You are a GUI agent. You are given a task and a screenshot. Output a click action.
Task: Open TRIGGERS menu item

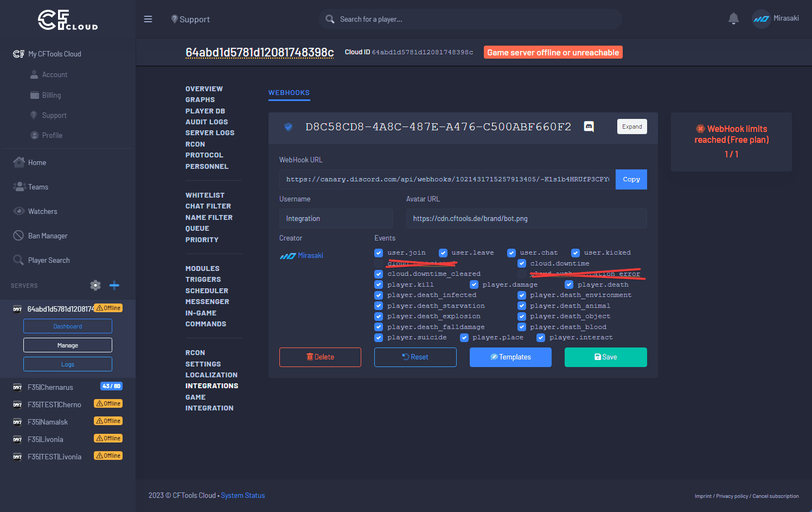[203, 279]
